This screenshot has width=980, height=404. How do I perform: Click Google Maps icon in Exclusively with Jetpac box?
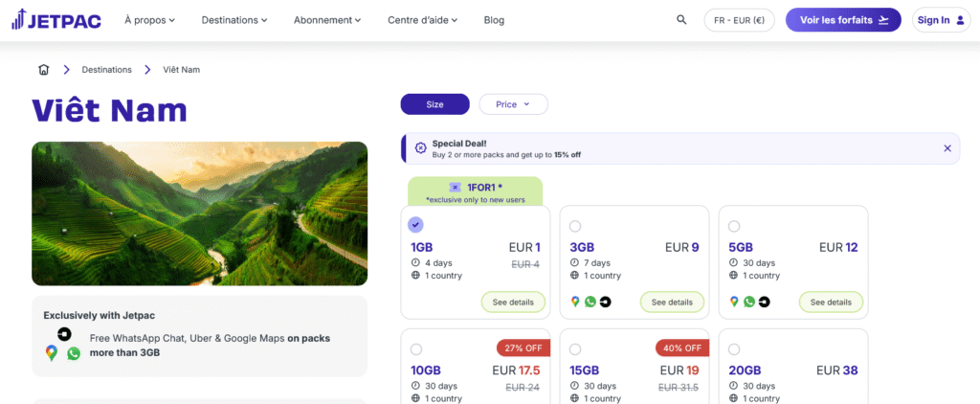(x=52, y=353)
